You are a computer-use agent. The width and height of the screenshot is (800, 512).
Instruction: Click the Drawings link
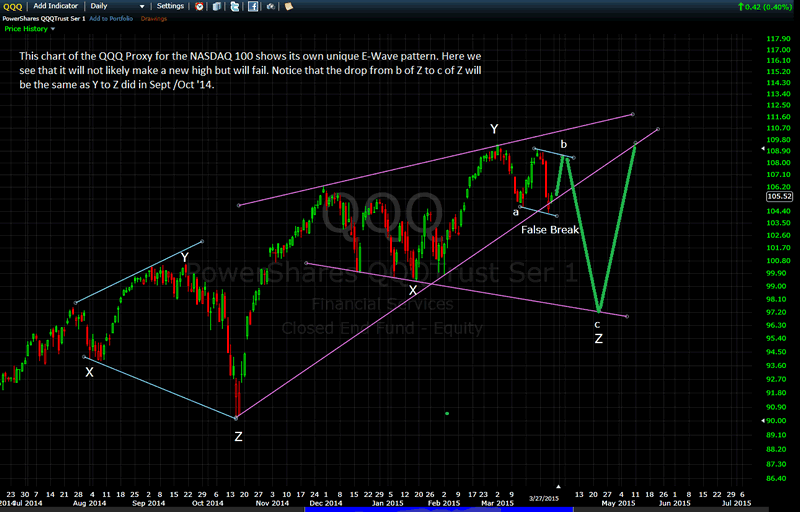(x=154, y=18)
